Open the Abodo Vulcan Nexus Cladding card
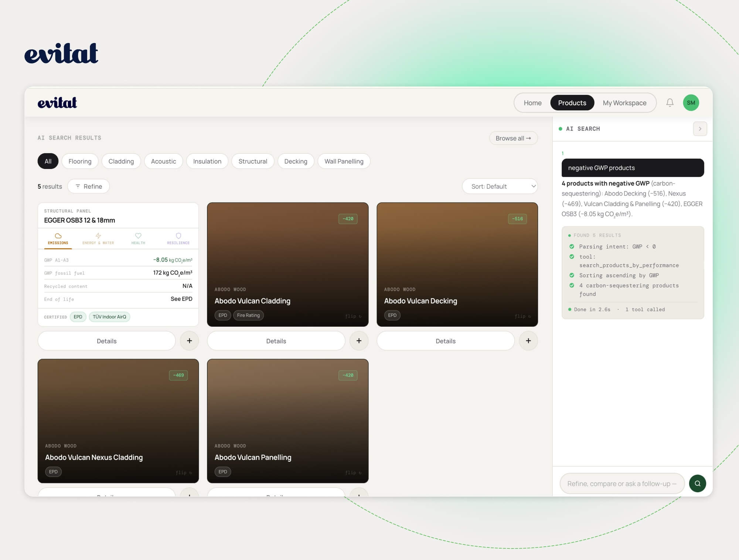Image resolution: width=739 pixels, height=560 pixels. pyautogui.click(x=118, y=421)
